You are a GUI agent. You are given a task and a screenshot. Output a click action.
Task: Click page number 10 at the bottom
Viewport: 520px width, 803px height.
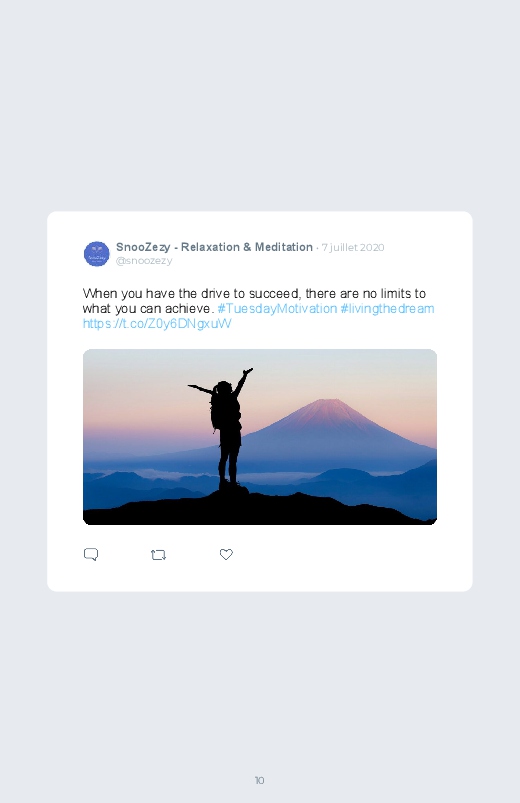(x=259, y=780)
